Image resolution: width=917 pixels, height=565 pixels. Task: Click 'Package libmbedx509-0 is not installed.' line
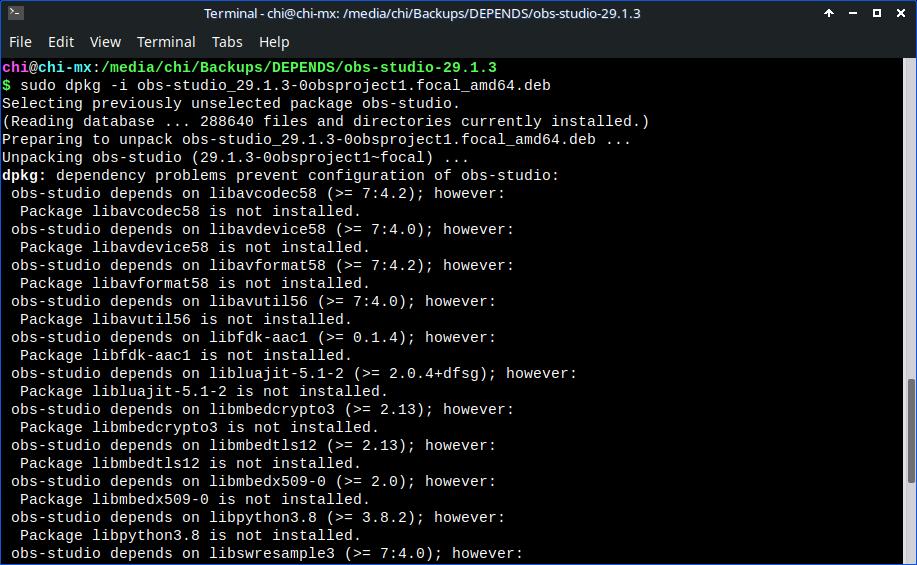pos(195,500)
